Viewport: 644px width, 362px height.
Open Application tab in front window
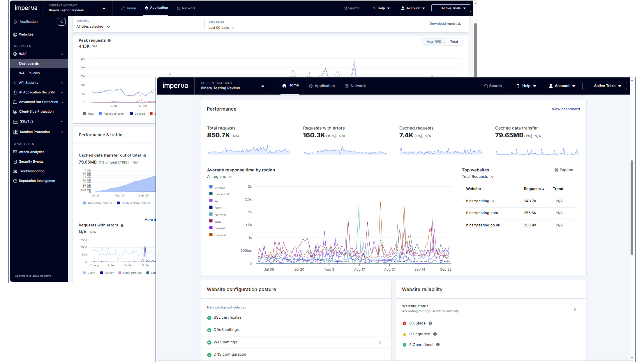click(x=322, y=86)
